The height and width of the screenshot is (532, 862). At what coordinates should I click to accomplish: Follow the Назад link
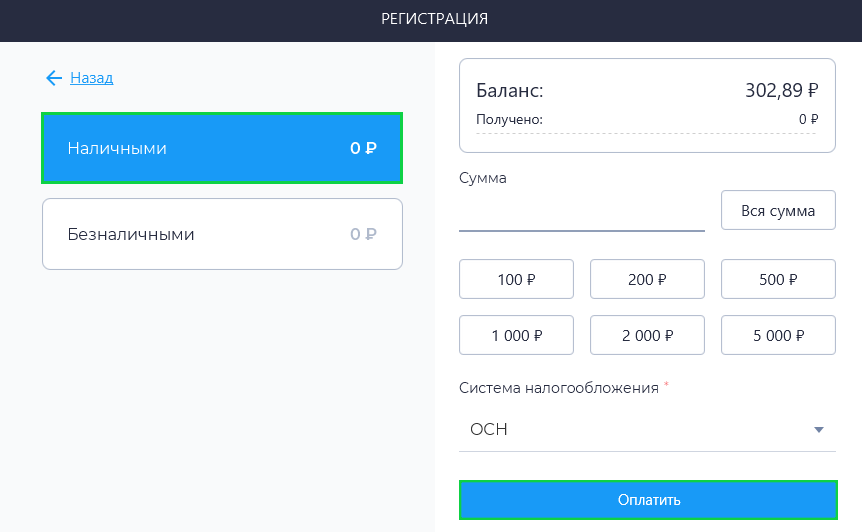(x=91, y=78)
